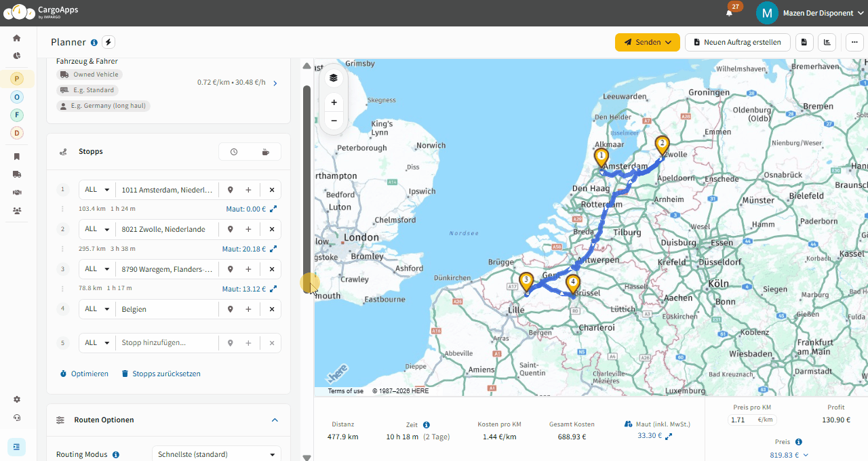Zoom in on the map

[334, 102]
